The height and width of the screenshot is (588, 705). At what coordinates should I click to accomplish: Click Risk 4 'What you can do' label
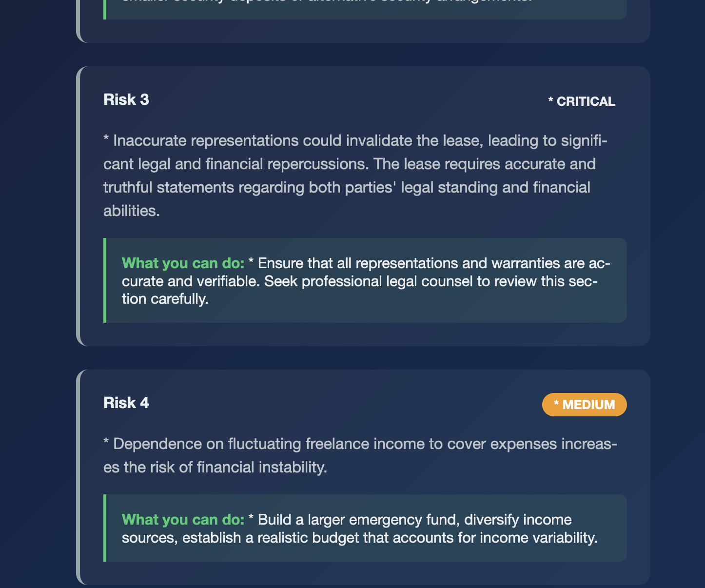(183, 520)
